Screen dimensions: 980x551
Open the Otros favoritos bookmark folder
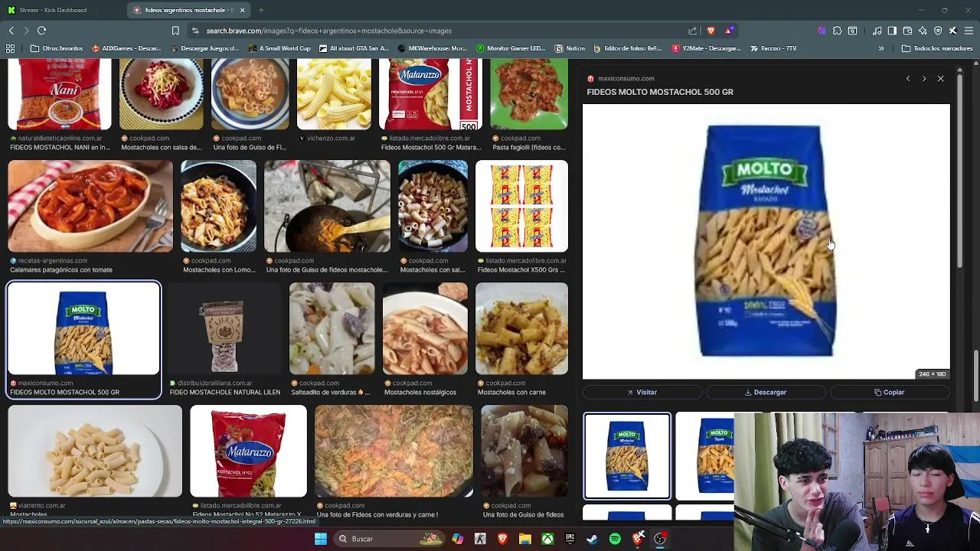point(57,48)
